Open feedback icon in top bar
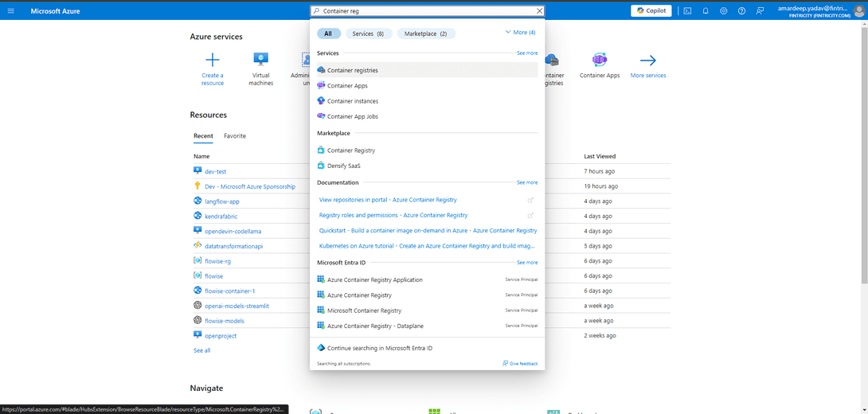 pos(760,11)
